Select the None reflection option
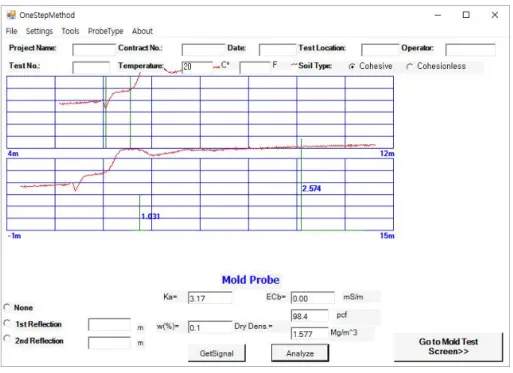 [19, 308]
